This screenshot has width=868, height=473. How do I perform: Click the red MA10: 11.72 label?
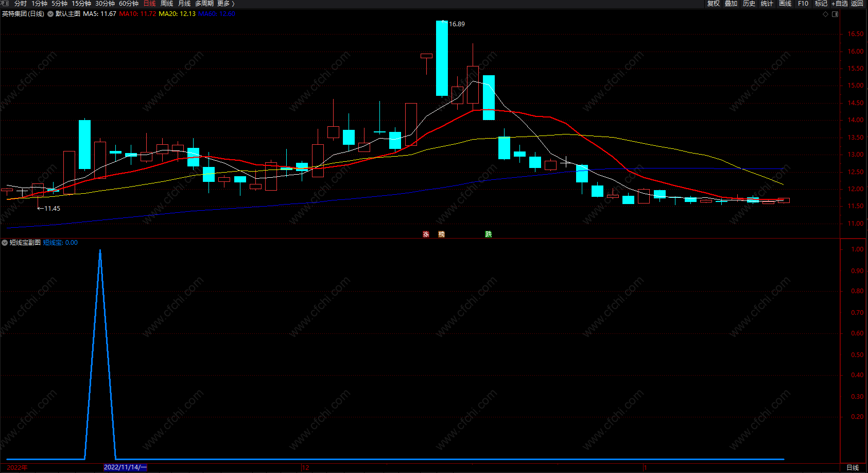137,14
